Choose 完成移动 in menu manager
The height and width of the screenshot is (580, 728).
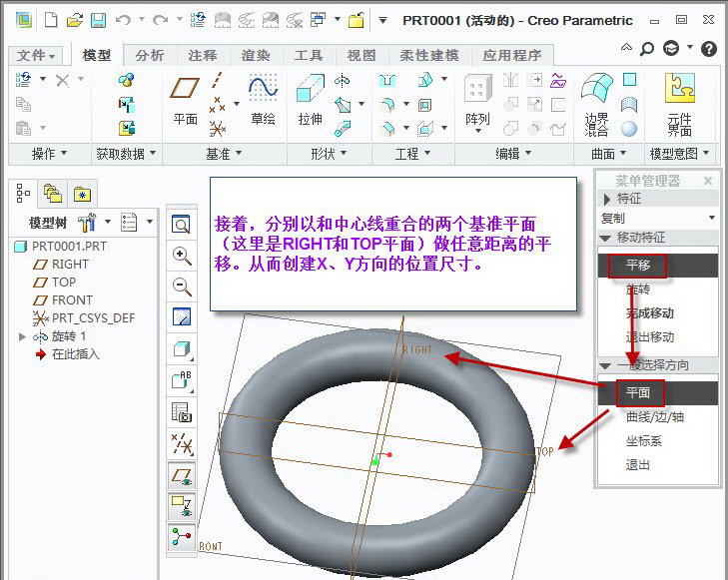point(649,313)
